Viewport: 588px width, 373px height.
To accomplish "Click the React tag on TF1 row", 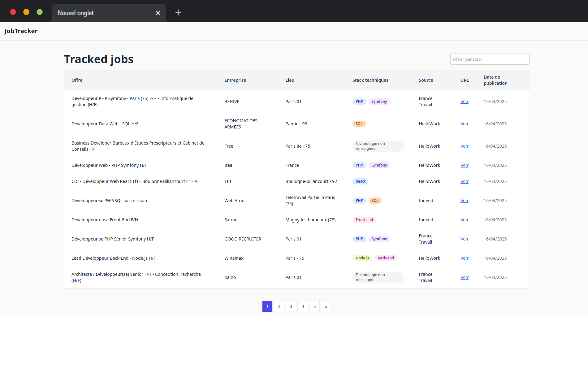I will [360, 181].
